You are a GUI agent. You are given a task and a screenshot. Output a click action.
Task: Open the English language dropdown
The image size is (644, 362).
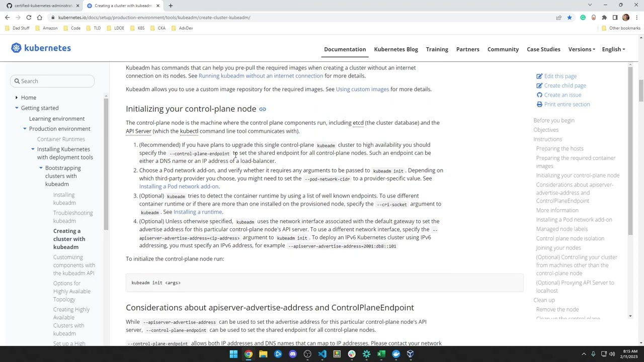613,49
